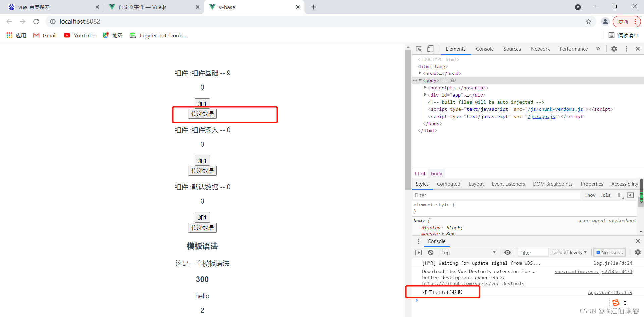Clear the console icon

(431, 253)
